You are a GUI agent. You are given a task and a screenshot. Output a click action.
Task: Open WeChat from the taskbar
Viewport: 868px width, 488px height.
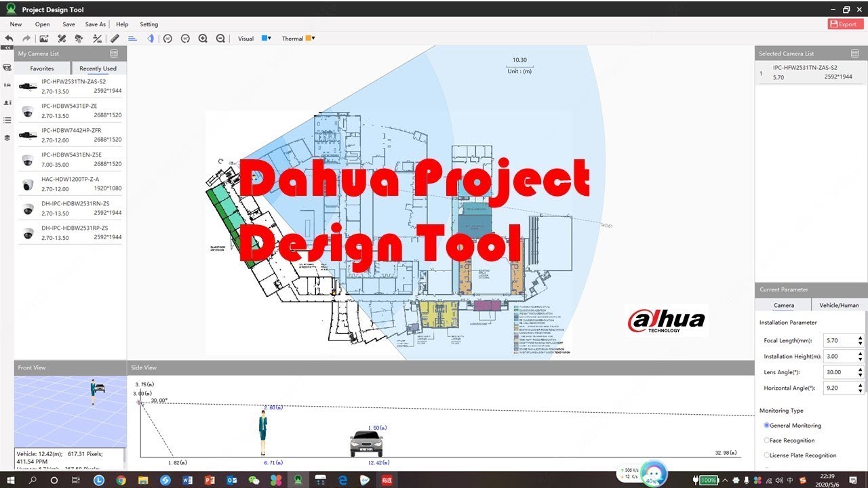(x=254, y=480)
